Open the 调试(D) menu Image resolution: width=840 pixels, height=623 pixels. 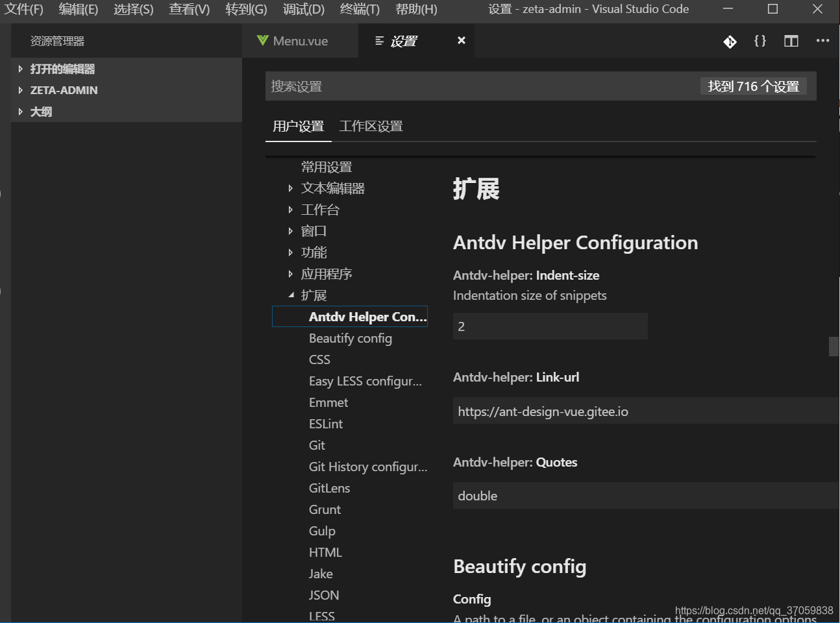pyautogui.click(x=304, y=9)
